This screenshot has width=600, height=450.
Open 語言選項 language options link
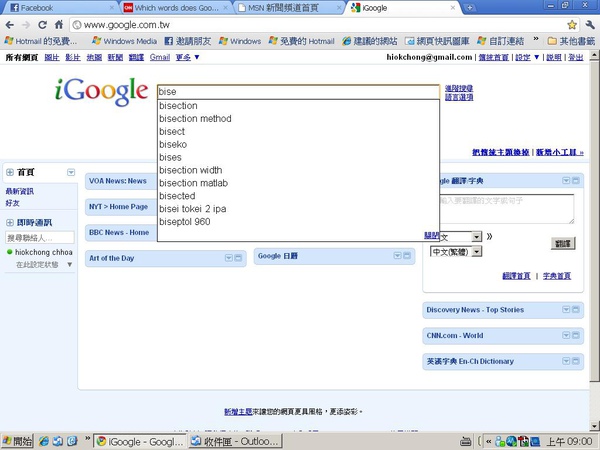pyautogui.click(x=459, y=97)
